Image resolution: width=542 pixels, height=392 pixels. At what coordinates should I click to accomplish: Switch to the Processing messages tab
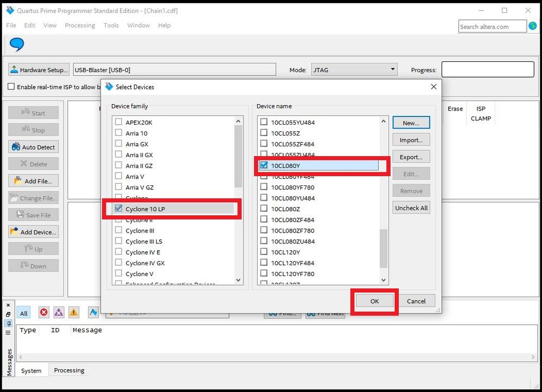pos(69,370)
